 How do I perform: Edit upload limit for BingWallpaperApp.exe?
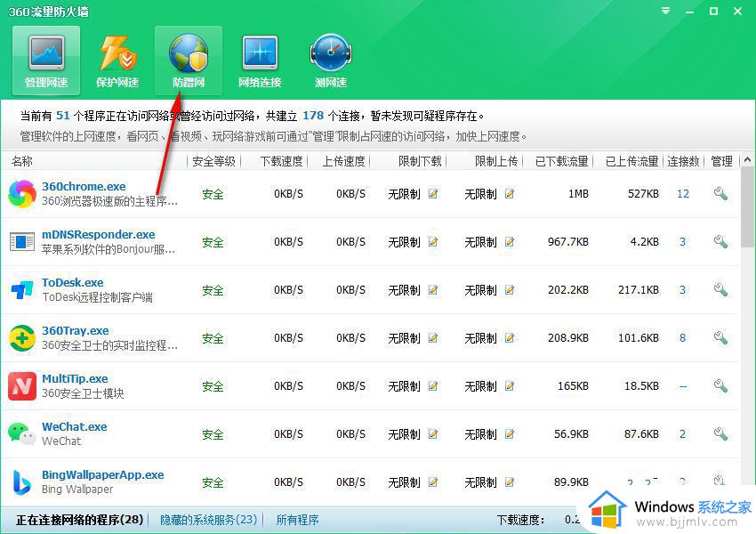tap(509, 481)
